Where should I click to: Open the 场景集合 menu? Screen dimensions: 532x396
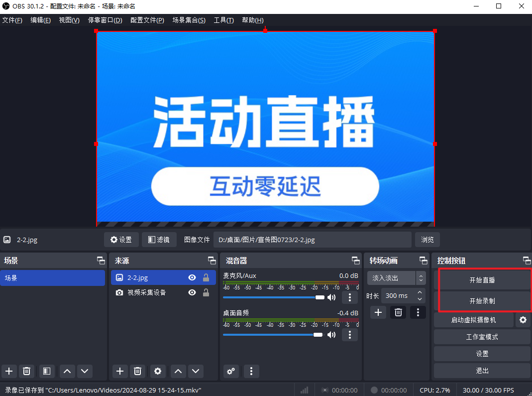[189, 20]
